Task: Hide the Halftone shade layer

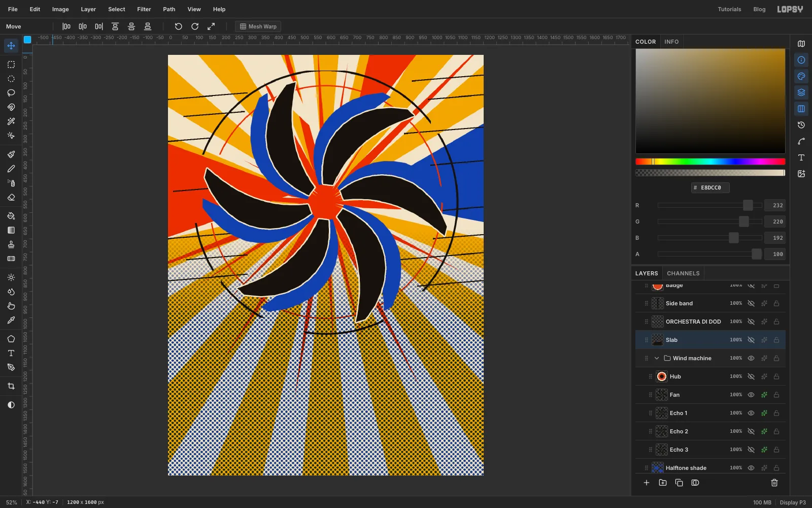Action: click(x=751, y=468)
